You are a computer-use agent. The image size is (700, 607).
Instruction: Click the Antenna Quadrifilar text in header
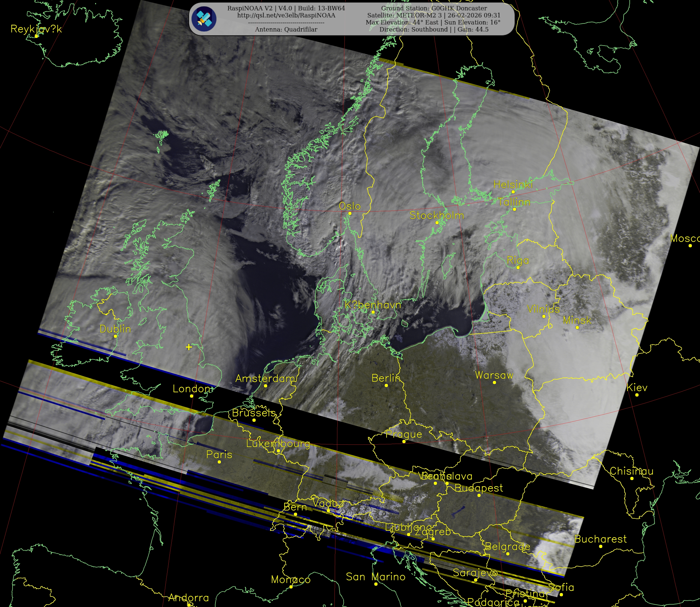coord(286,30)
